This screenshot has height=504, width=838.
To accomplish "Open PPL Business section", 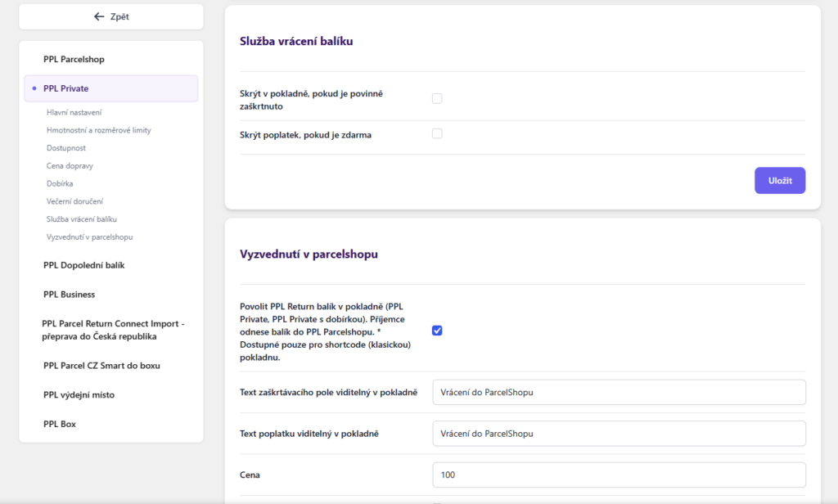I will click(x=69, y=295).
